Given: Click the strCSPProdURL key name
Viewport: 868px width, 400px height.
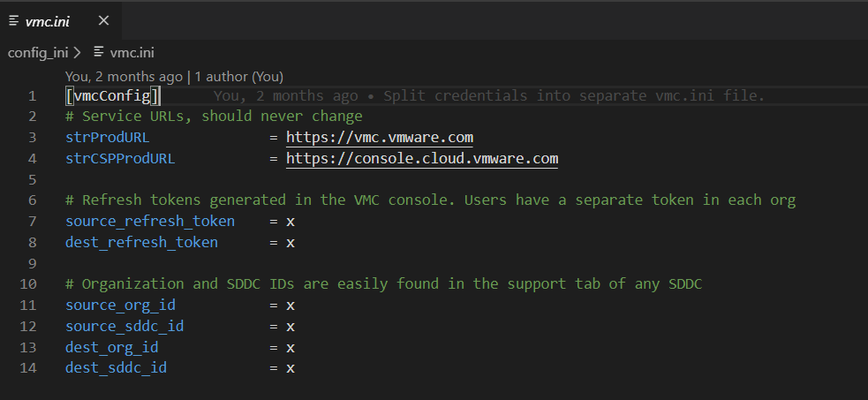Looking at the screenshot, I should [120, 159].
